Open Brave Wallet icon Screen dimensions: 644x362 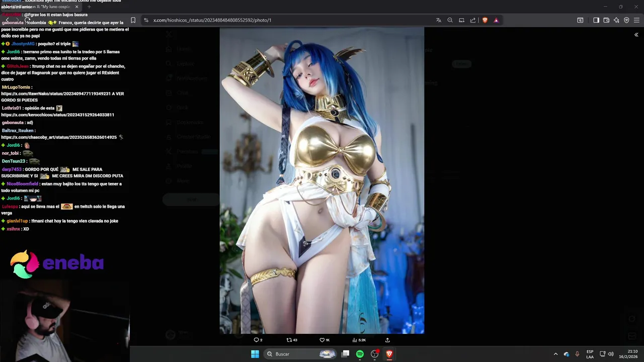[x=606, y=20]
